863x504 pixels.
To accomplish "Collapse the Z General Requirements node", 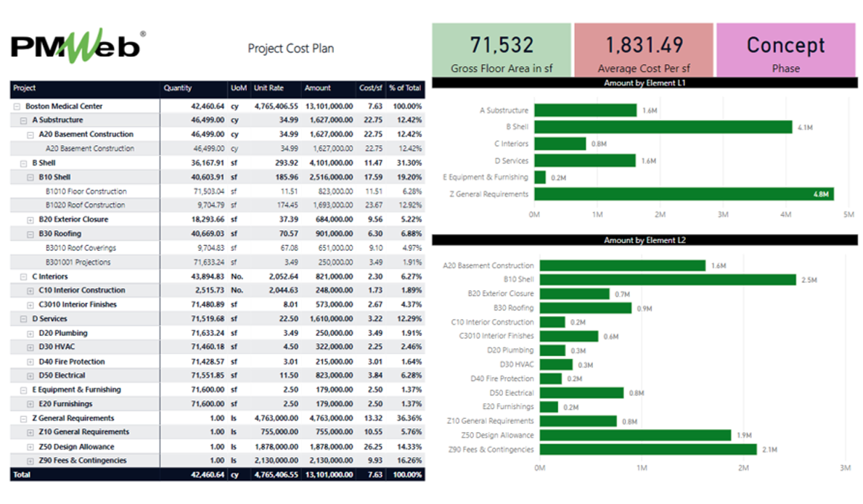I will pos(23,418).
